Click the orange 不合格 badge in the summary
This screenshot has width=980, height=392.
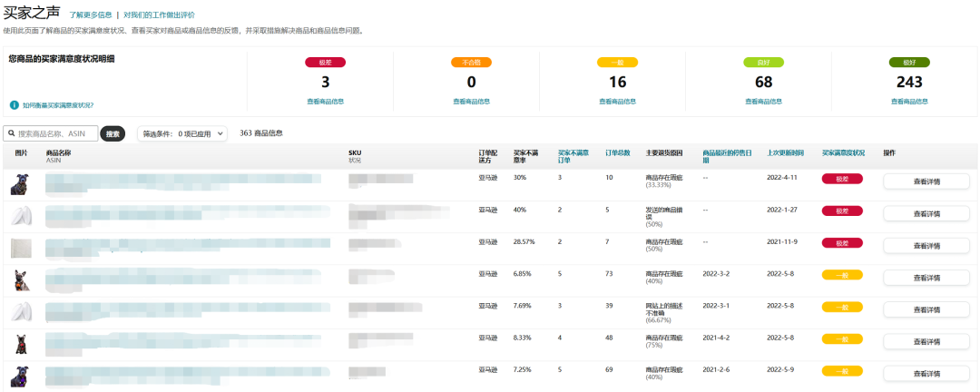471,63
